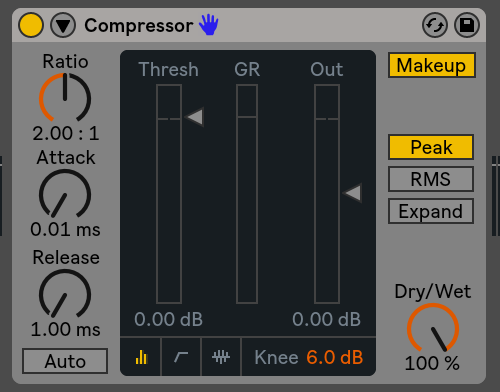Click the Out label above the meter
Screen dimensions: 500x392
(x=327, y=69)
